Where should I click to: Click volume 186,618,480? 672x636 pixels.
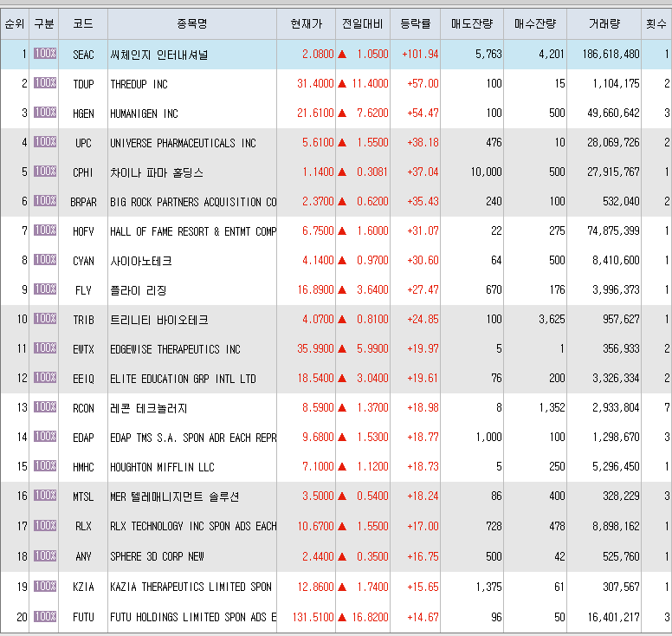611,54
